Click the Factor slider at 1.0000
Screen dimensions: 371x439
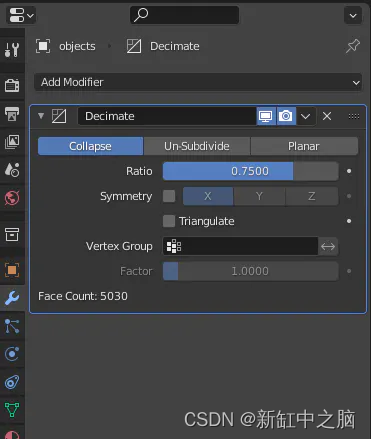(x=250, y=271)
